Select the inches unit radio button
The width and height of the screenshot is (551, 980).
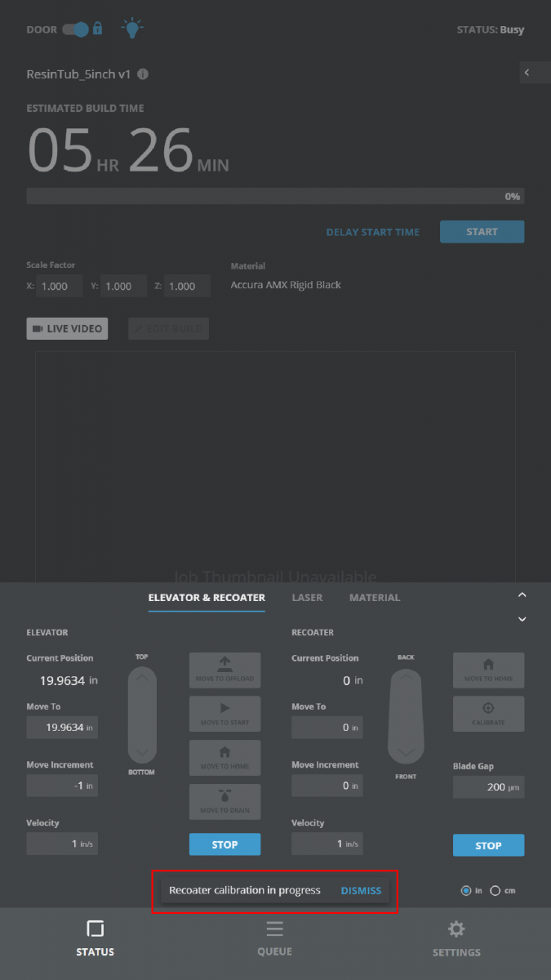(466, 891)
